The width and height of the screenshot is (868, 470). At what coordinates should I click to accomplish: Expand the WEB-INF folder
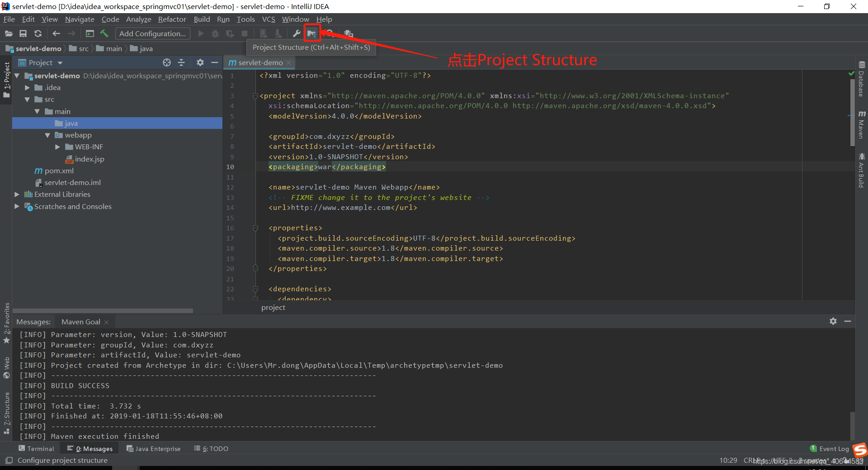[57, 147]
